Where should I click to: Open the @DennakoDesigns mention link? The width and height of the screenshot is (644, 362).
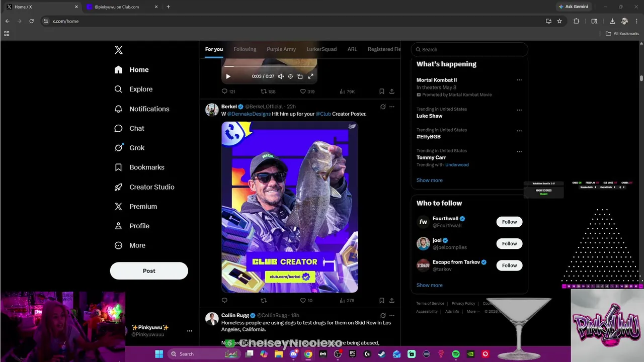[x=249, y=114]
